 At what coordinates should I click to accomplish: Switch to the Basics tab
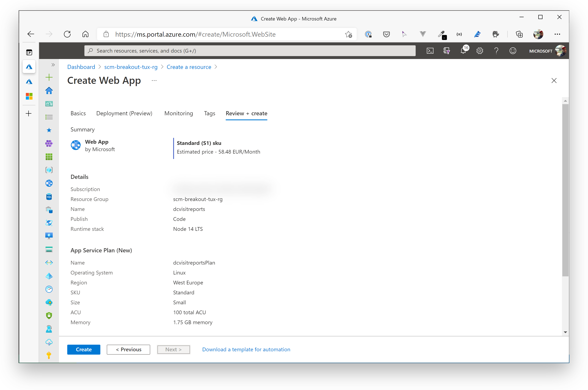(x=78, y=113)
